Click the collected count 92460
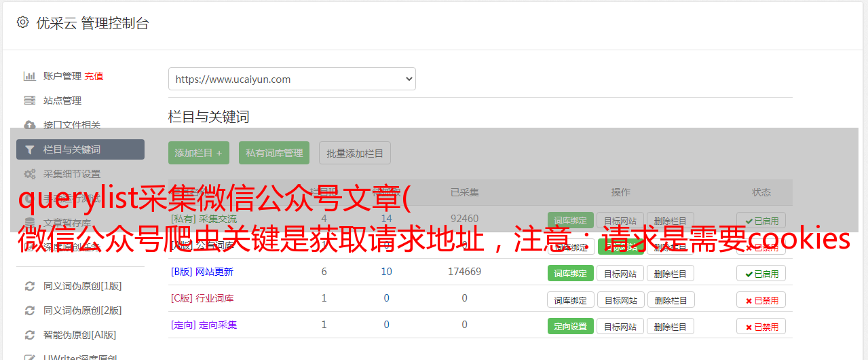 (464, 219)
